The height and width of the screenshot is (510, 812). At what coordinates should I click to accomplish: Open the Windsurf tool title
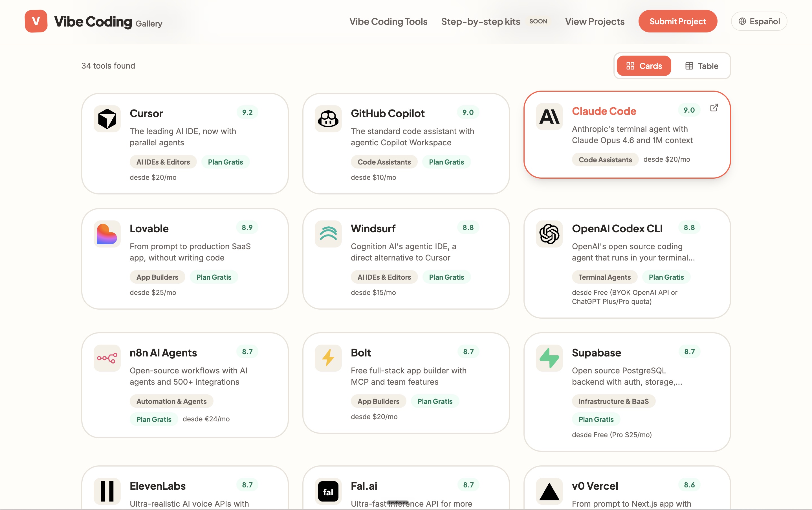tap(373, 228)
